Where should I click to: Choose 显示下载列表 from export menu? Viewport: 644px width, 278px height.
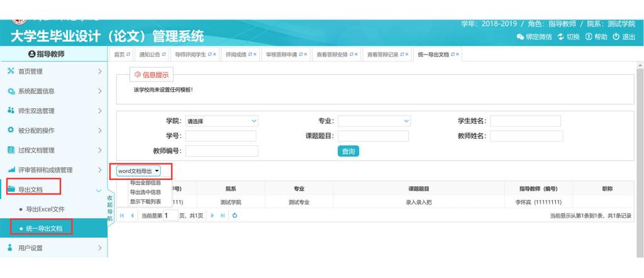click(145, 201)
